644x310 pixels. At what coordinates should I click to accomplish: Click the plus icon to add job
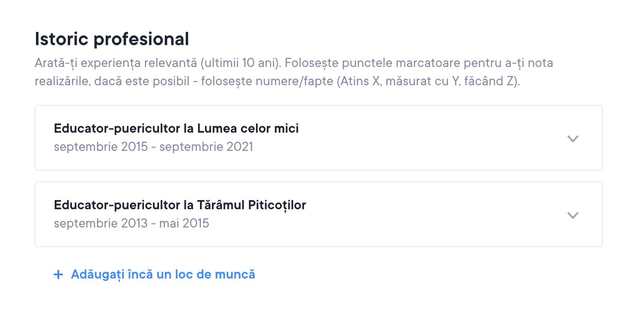(58, 275)
